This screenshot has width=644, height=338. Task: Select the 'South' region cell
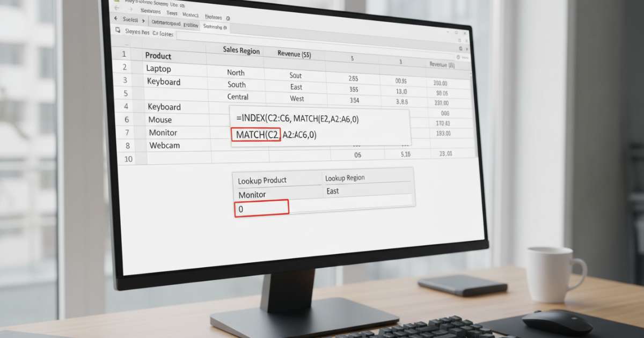tap(237, 85)
